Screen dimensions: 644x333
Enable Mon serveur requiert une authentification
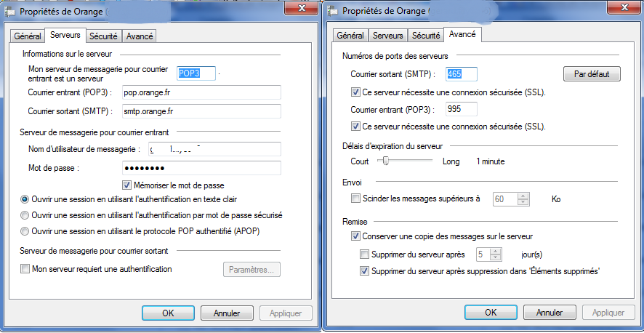[25, 269]
